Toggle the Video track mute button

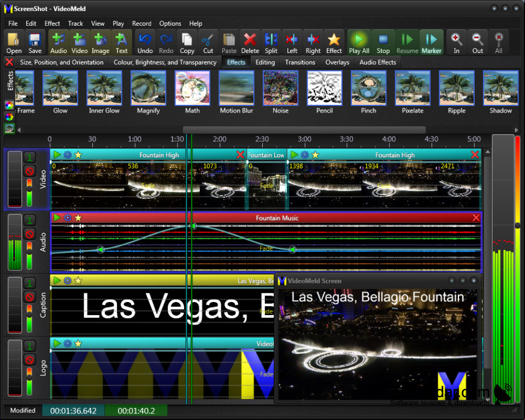tap(30, 171)
